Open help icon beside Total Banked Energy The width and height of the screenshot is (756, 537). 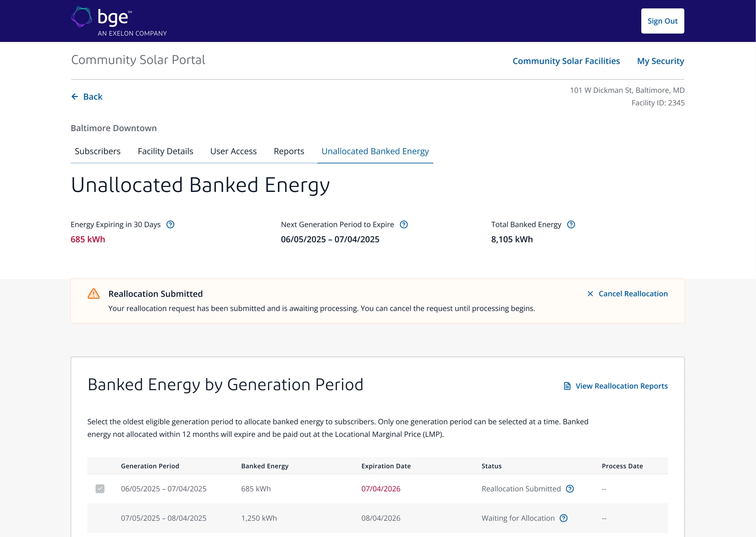coord(571,225)
